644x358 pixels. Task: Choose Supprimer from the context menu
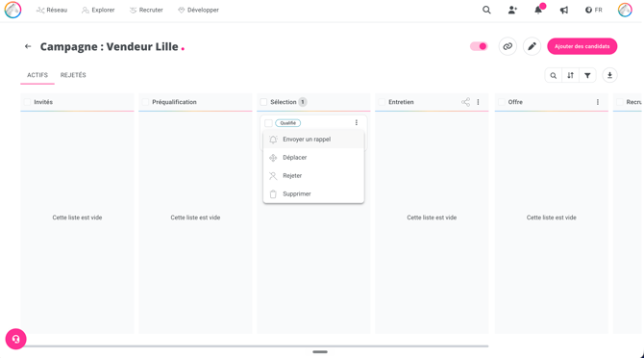[x=313, y=193]
